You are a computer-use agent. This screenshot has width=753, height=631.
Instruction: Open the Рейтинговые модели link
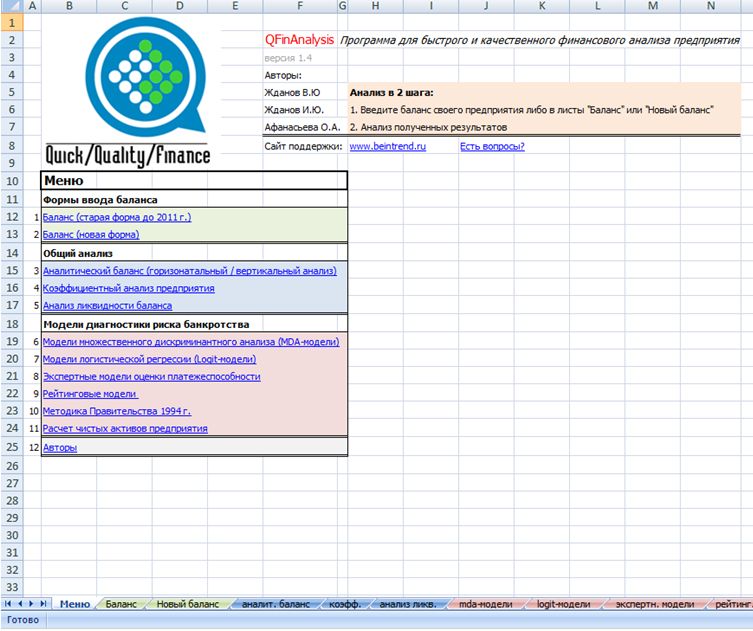tap(90, 394)
